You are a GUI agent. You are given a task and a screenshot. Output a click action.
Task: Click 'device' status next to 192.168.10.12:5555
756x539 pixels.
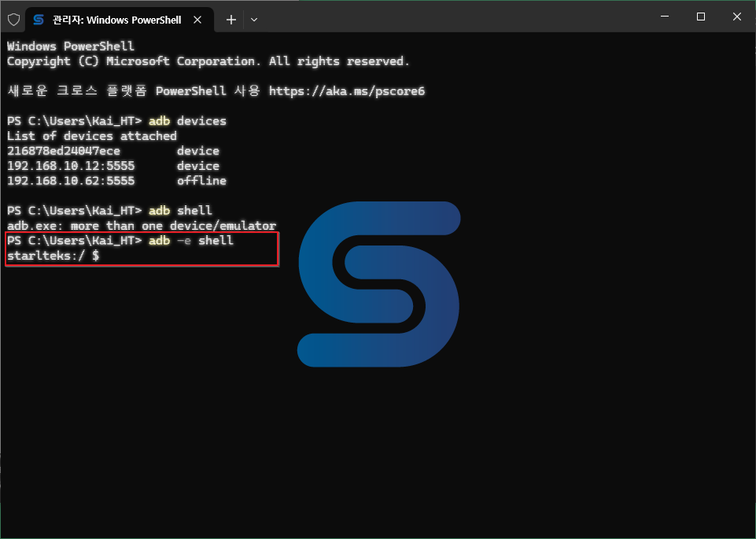198,166
